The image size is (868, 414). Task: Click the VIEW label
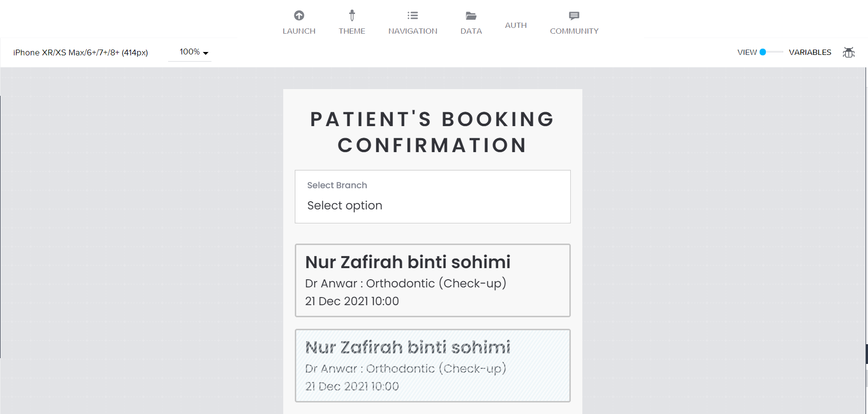tap(747, 52)
